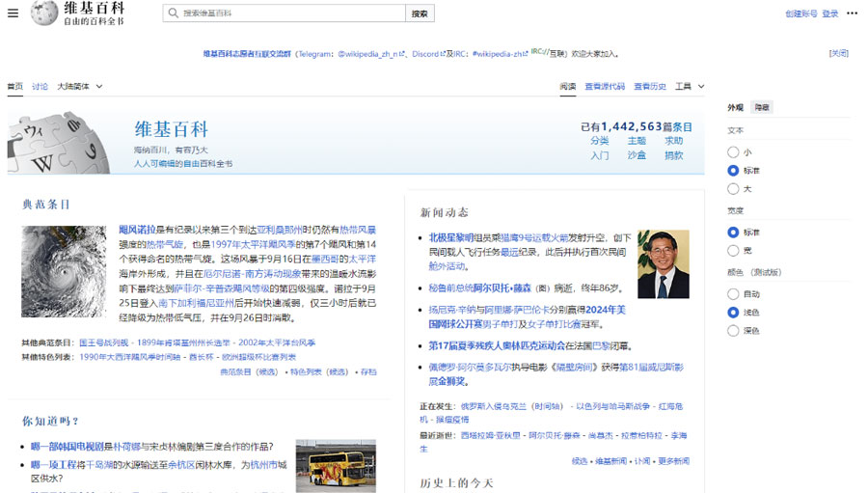Click the double-decker bus thumbnail

[x=336, y=466]
